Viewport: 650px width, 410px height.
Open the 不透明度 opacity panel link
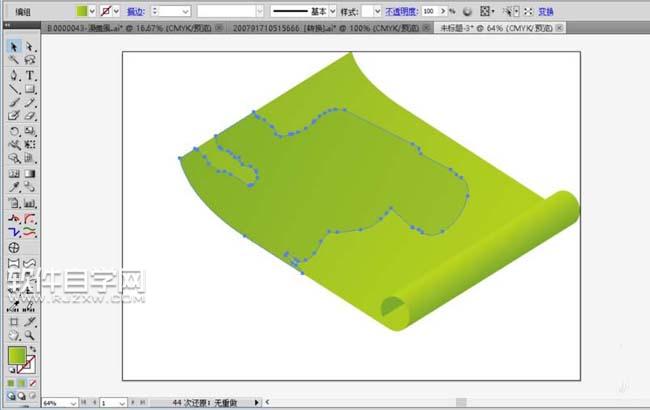click(x=401, y=12)
